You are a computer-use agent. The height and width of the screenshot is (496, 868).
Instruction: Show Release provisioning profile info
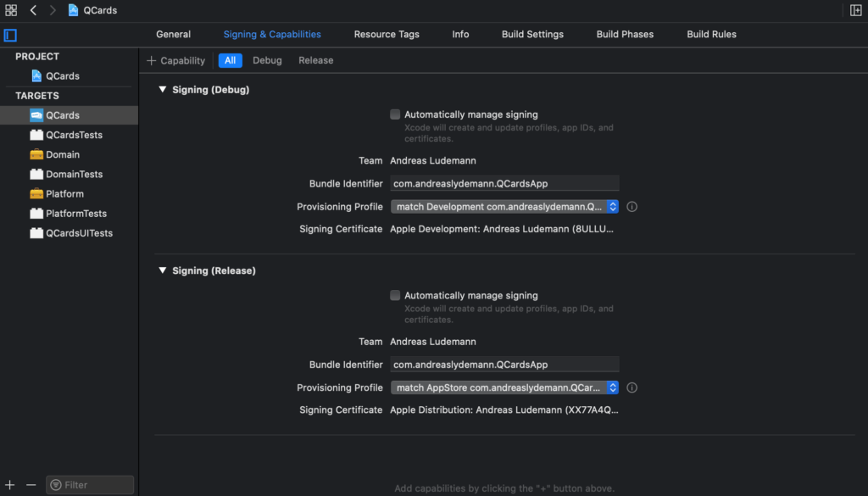632,387
